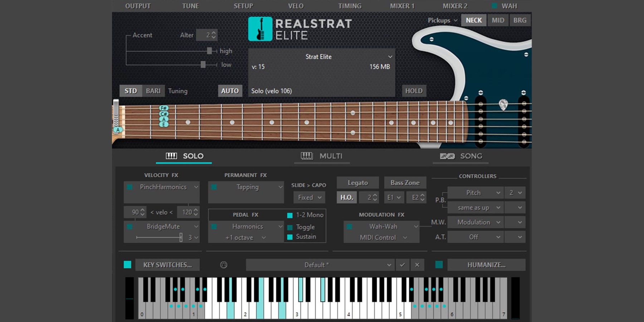
Task: Open the KEY SWITCHES dialog
Action: pos(167,265)
